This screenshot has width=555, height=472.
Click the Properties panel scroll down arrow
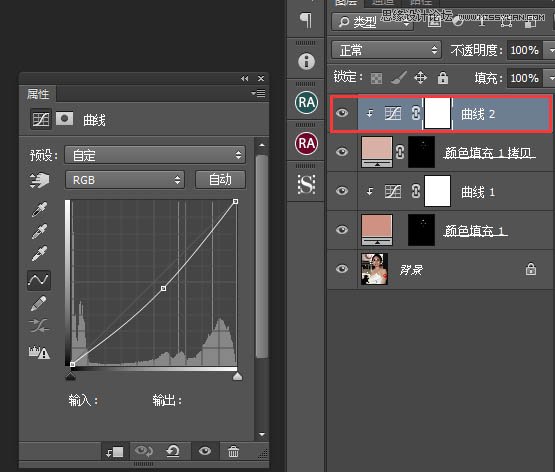pos(262,434)
